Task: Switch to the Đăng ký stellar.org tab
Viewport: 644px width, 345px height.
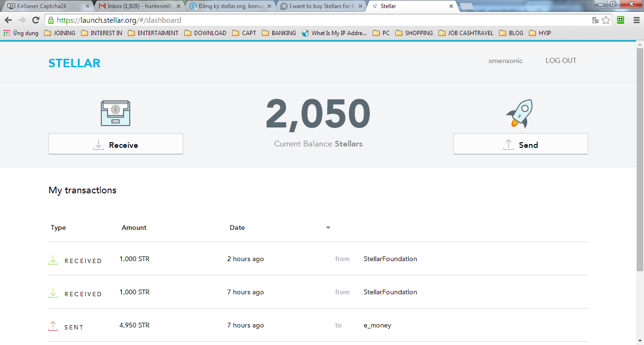Action: coord(229,6)
